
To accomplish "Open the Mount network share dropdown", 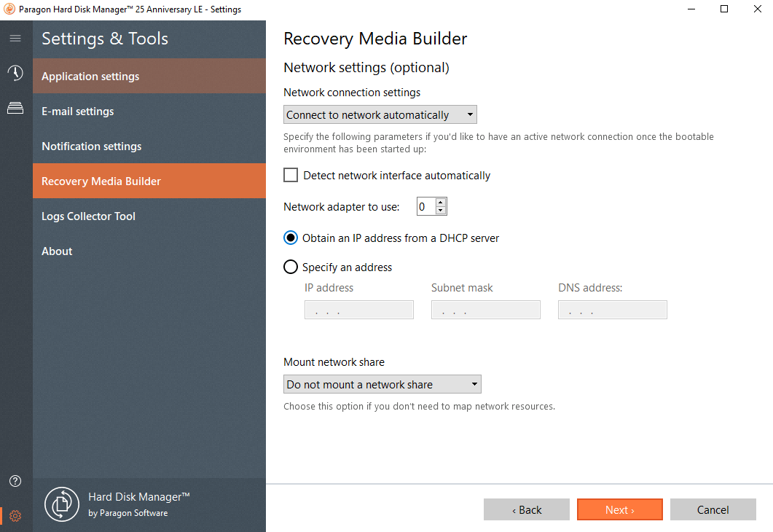I will pos(382,384).
